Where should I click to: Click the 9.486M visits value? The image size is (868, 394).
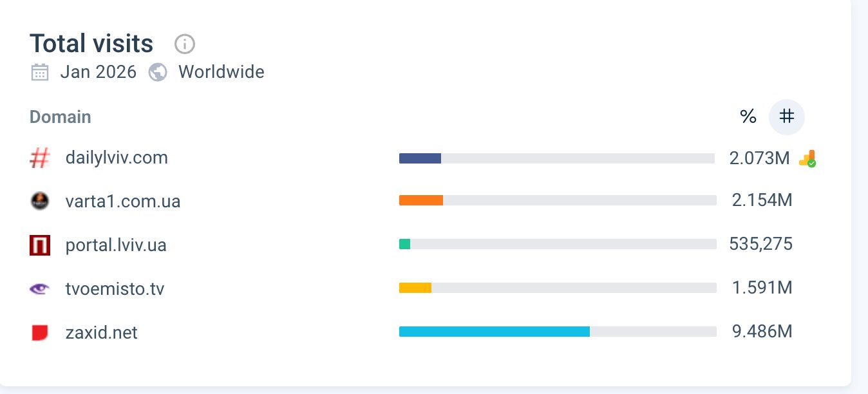(762, 332)
